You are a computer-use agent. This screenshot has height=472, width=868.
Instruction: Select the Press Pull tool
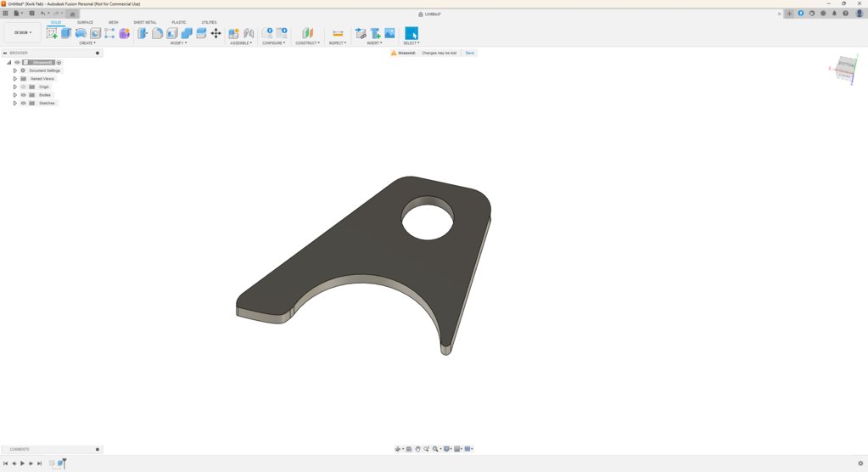(x=143, y=33)
